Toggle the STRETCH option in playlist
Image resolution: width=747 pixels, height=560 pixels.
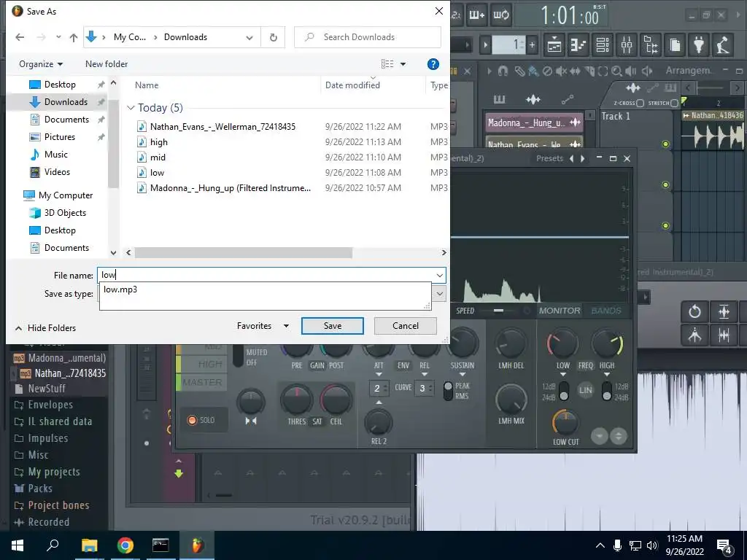point(674,103)
